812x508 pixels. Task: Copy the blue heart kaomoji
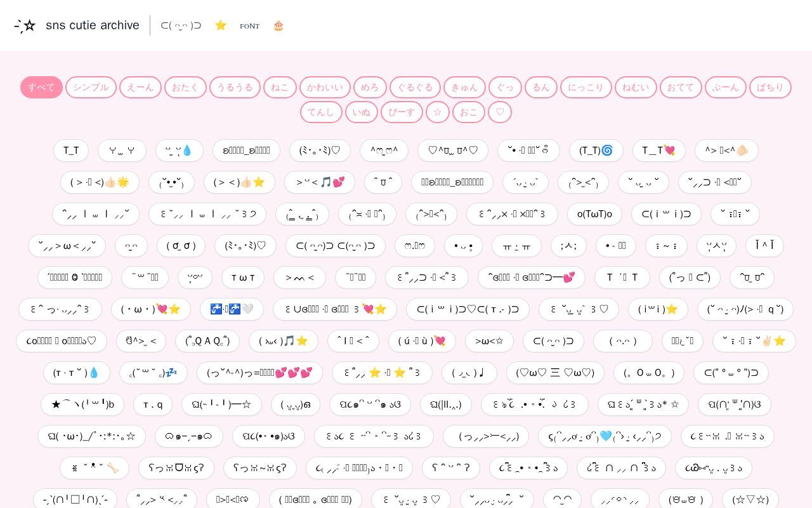(605, 436)
